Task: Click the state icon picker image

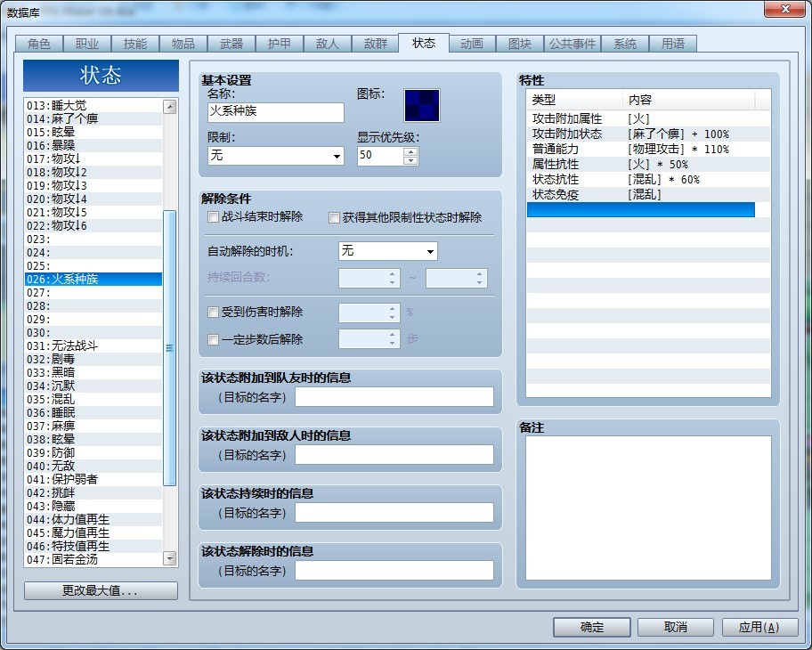Action: 421,105
